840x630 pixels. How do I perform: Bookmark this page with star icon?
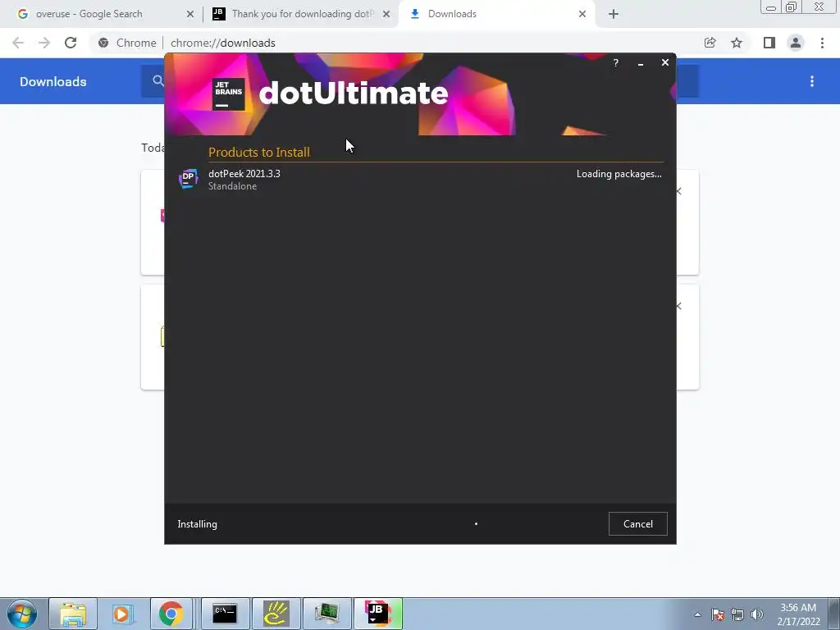pyautogui.click(x=737, y=43)
